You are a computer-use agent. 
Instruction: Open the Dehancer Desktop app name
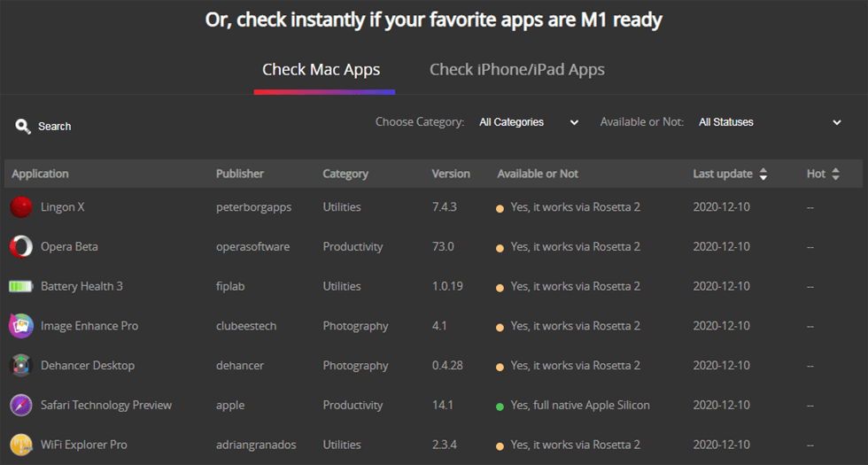[88, 365]
